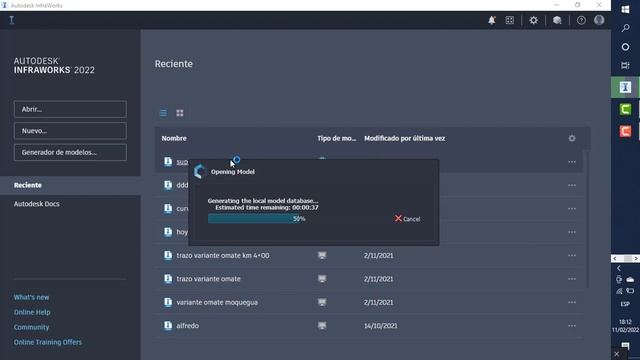
Task: Open the notifications bell icon
Action: click(x=492, y=20)
